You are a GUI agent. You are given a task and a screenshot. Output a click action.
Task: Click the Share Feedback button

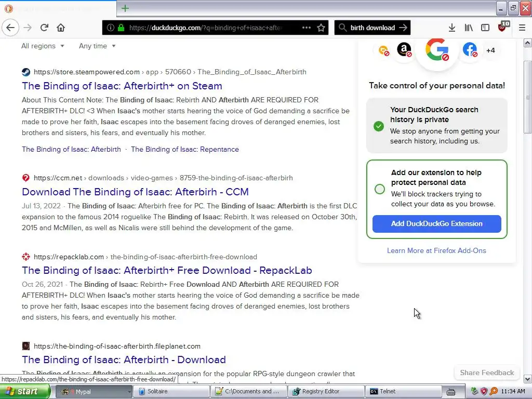point(487,373)
